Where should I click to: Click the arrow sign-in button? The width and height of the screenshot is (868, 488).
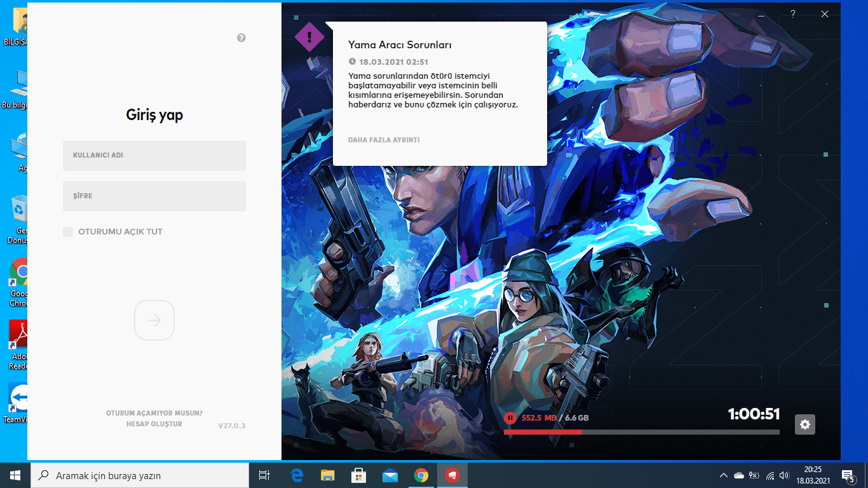tap(154, 320)
